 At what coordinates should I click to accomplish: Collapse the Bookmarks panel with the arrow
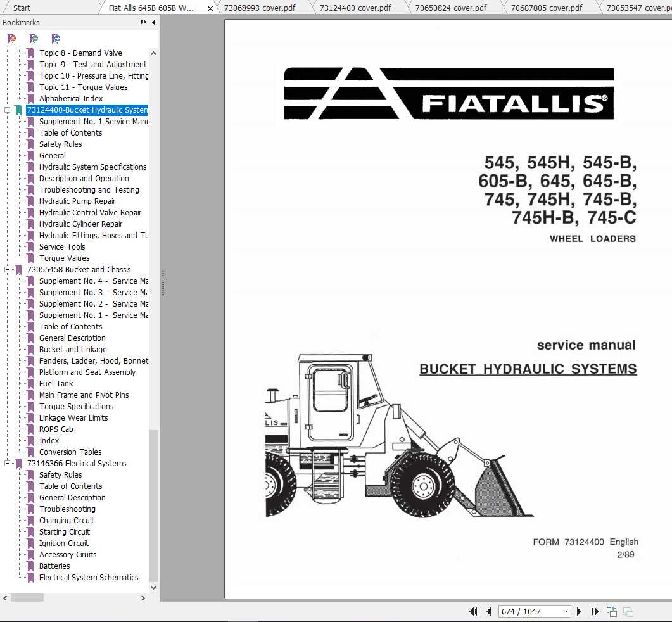154,22
